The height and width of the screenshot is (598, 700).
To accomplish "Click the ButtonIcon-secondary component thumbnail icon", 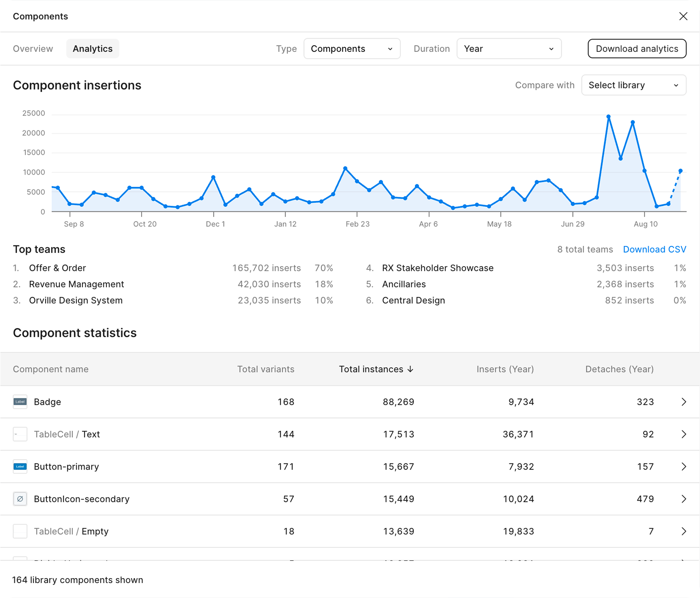I will (x=20, y=499).
